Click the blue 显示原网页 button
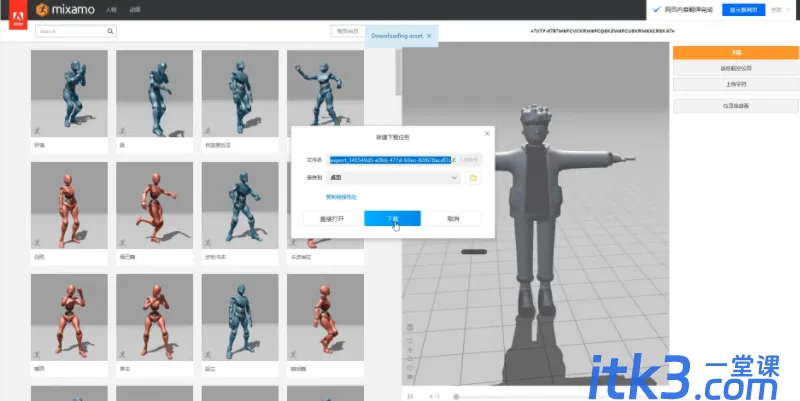Viewport: 800px width, 401px height. (743, 10)
